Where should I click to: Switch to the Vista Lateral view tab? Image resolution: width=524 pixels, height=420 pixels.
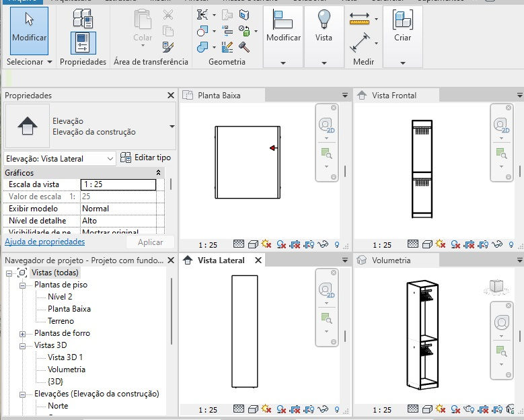click(221, 260)
